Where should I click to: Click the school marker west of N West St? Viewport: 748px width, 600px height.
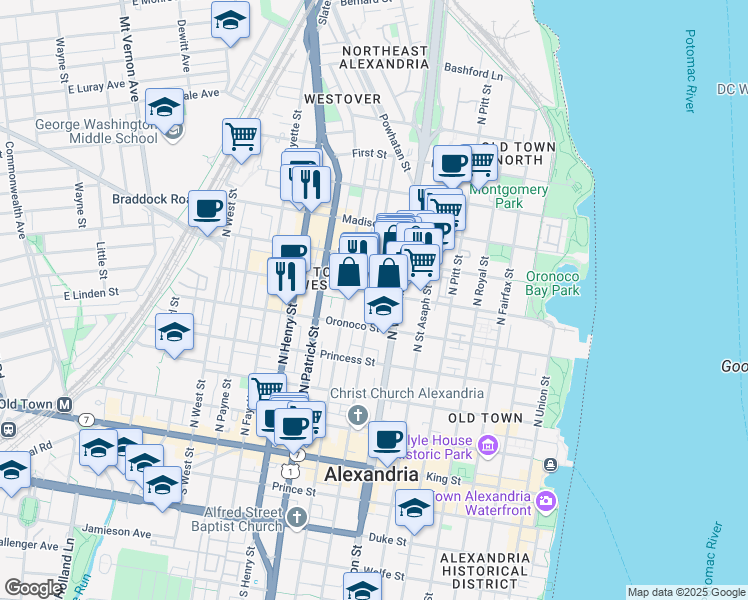pyautogui.click(x=175, y=334)
